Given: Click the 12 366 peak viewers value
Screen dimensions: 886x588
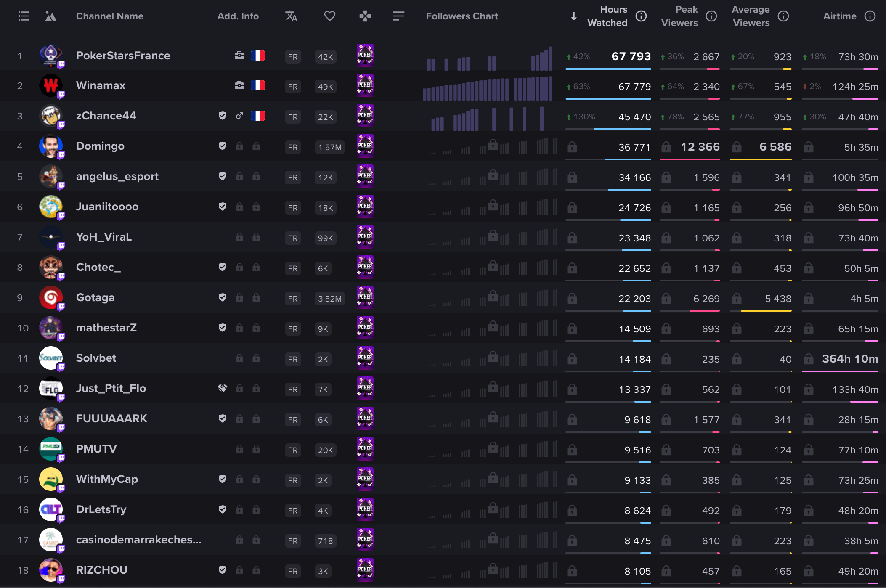Looking at the screenshot, I should coord(700,147).
